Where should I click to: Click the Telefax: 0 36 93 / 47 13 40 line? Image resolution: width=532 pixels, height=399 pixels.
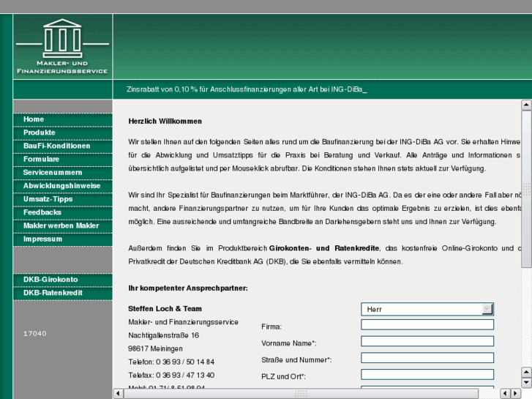[171, 376]
